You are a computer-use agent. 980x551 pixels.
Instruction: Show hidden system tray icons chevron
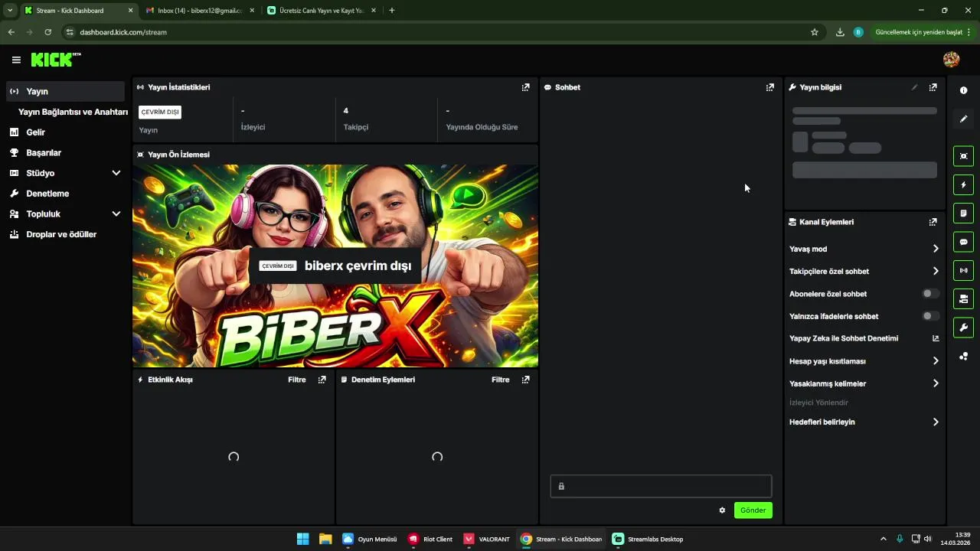(x=883, y=539)
